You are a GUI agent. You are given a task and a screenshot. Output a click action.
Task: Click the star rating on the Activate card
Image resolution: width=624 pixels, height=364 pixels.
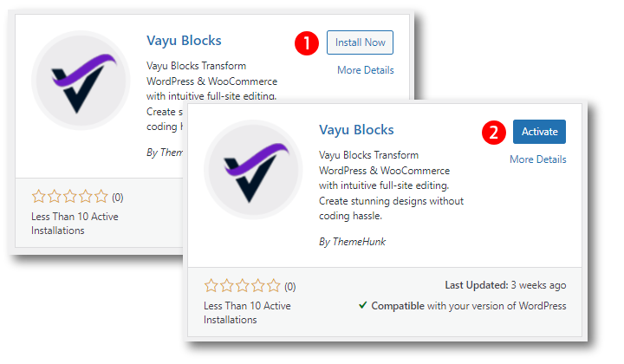(243, 286)
